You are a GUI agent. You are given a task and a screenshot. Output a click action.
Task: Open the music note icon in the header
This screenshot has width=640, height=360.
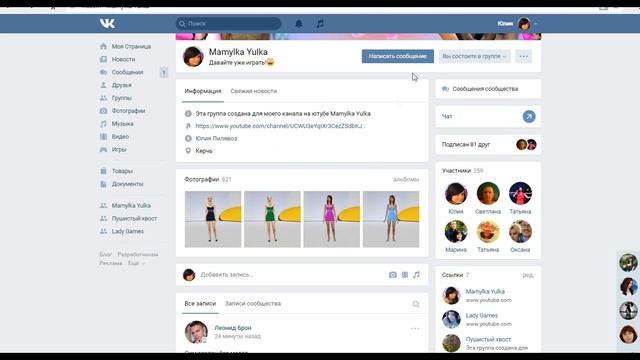(320, 24)
